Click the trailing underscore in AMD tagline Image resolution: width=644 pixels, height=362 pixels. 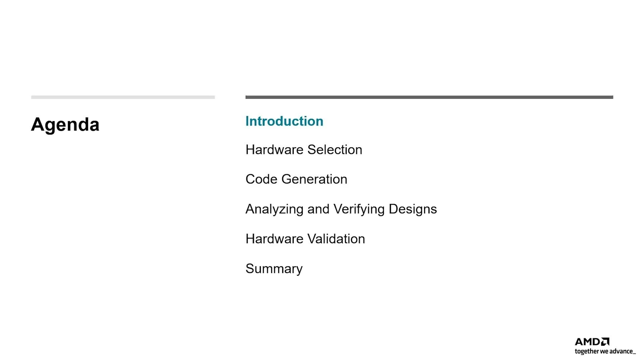pyautogui.click(x=634, y=354)
